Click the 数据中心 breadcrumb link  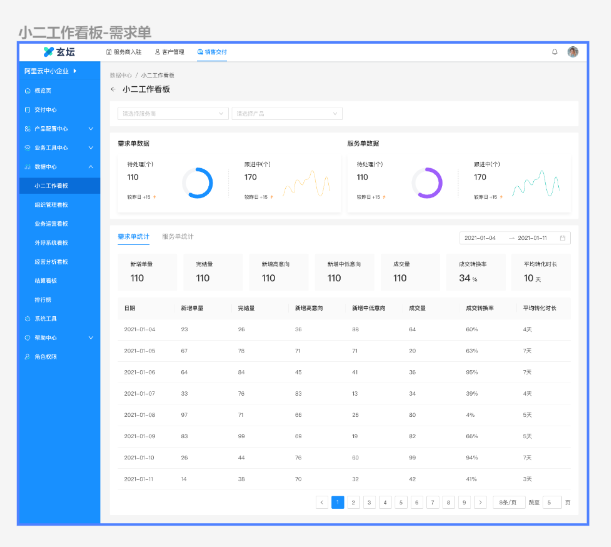121,75
